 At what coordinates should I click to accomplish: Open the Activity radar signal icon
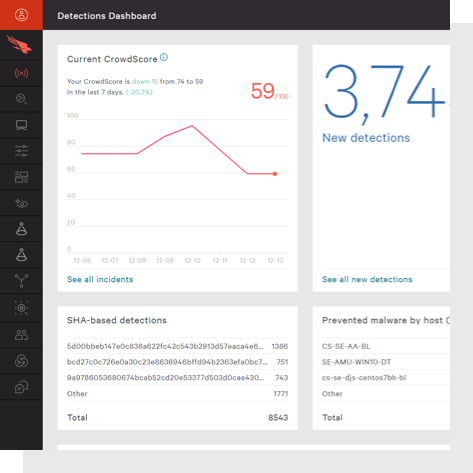click(21, 73)
